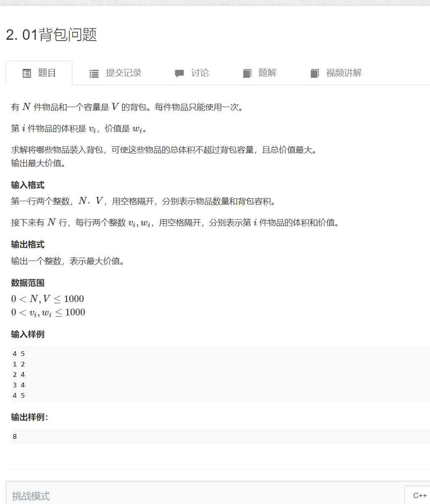The image size is (430, 504).
Task: Click the sample input line 2 4
Action: 19,375
